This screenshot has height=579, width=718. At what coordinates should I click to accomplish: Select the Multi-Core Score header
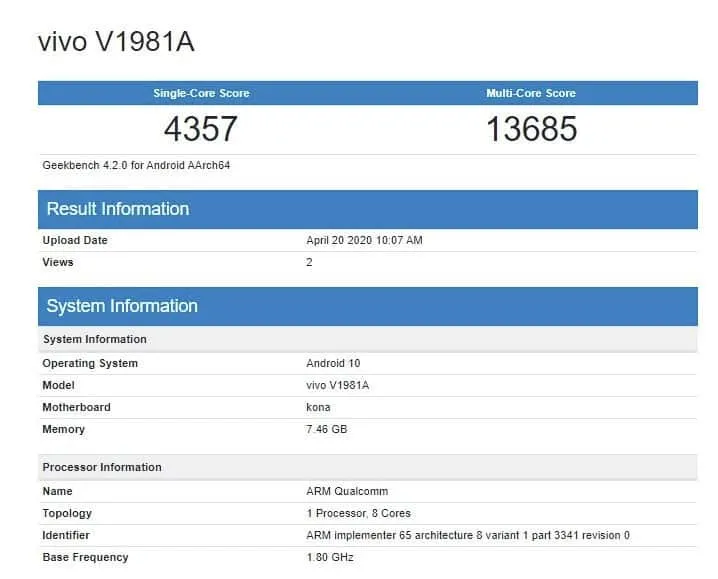point(531,93)
